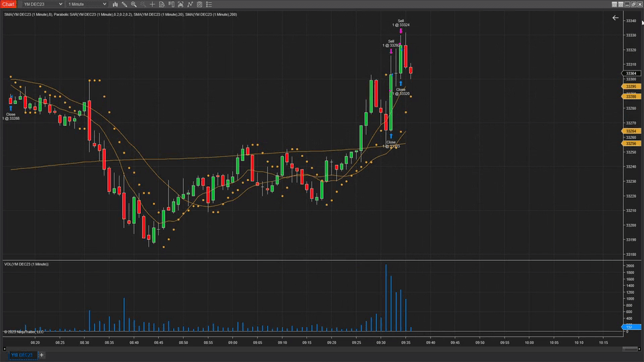
Task: Click the current price marker 33304
Action: [631, 74]
